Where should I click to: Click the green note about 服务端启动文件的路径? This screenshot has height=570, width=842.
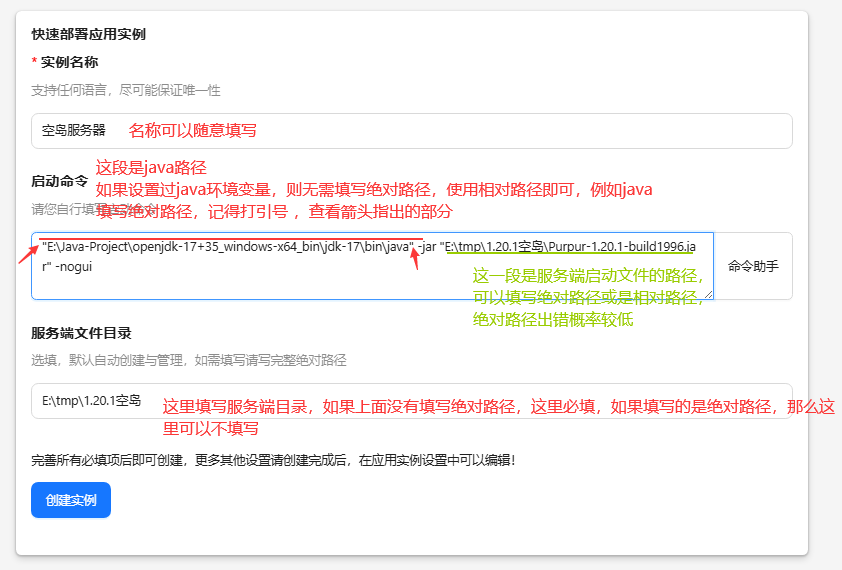pyautogui.click(x=590, y=277)
